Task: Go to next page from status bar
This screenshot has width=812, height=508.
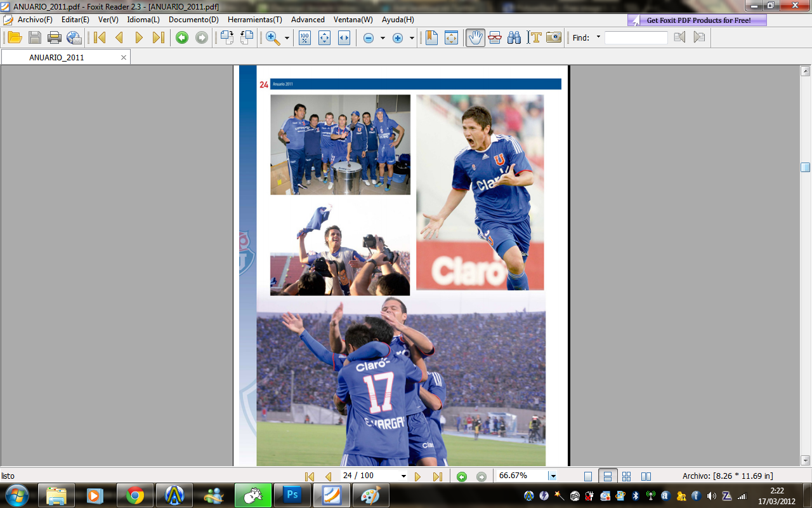Action: point(417,476)
